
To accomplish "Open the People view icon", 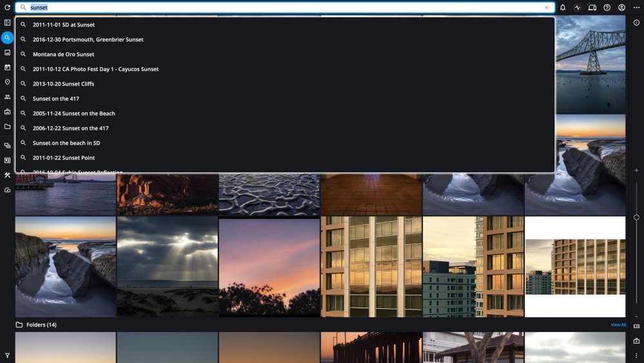I will (7, 97).
